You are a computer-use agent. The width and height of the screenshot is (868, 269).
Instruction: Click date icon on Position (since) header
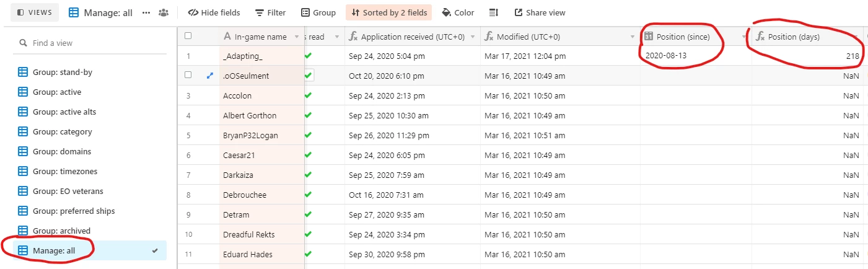[x=649, y=37]
